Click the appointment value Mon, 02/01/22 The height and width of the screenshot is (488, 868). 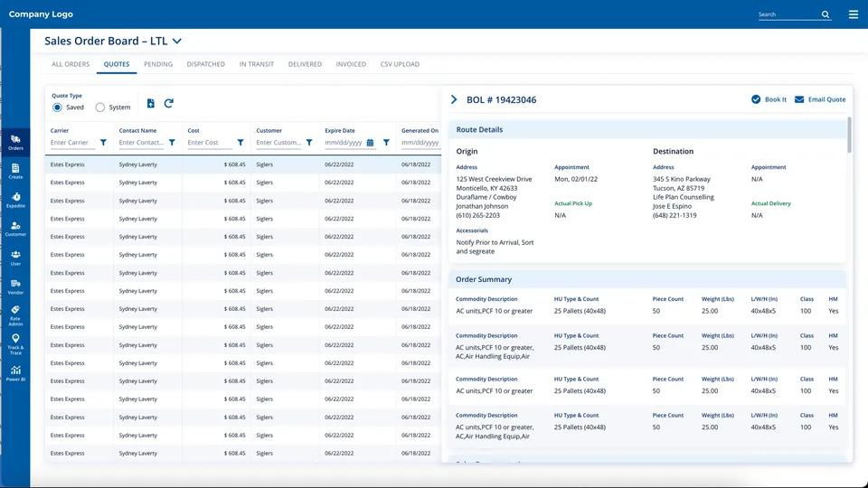576,179
